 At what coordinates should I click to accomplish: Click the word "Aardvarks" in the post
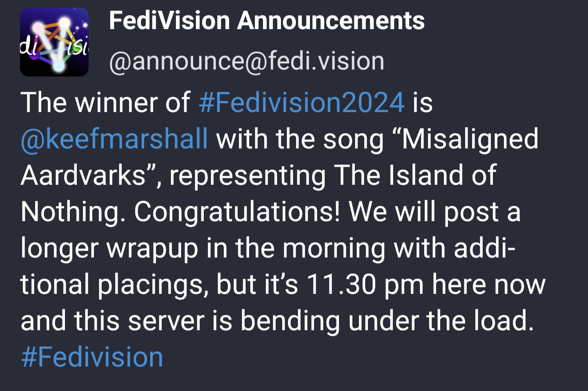click(84, 175)
